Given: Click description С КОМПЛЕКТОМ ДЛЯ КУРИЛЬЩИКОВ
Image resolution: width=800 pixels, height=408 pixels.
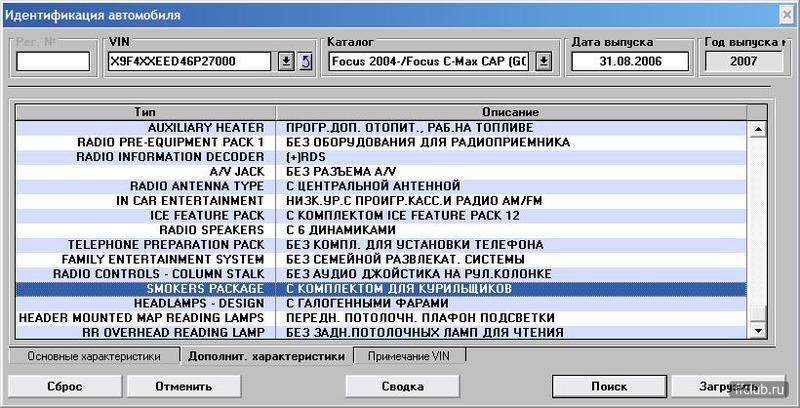Looking at the screenshot, I should tap(398, 289).
